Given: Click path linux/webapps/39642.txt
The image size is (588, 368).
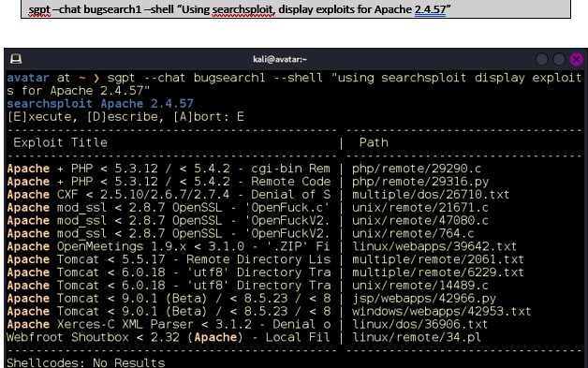Looking at the screenshot, I should click(x=434, y=246).
